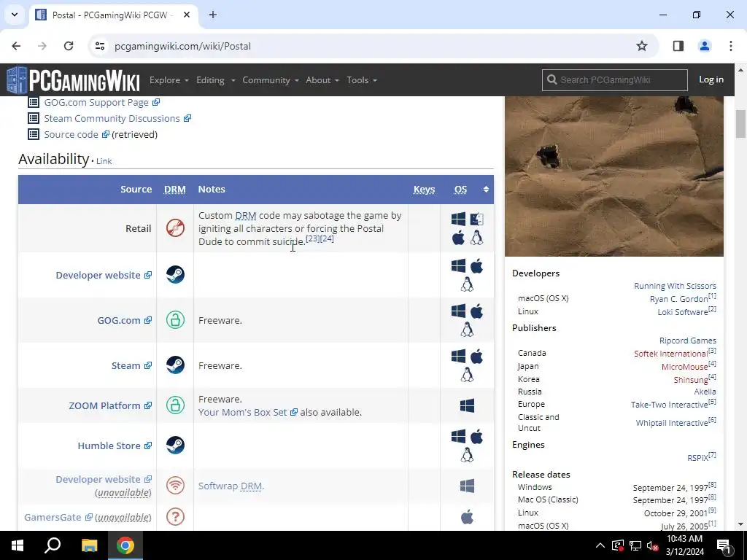Viewport: 747px width, 560px height.
Task: Click the Keys column header
Action: (424, 189)
